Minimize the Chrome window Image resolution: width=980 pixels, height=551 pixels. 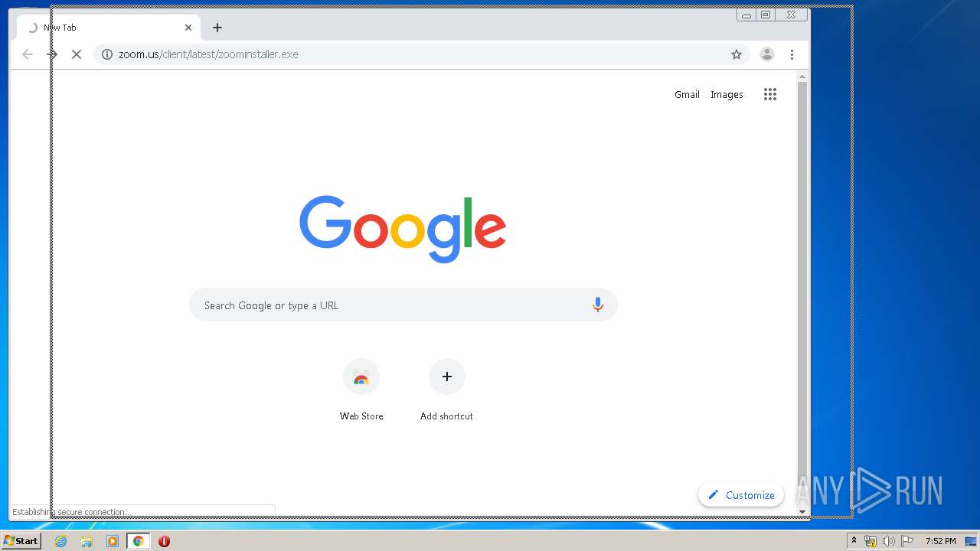click(x=746, y=15)
